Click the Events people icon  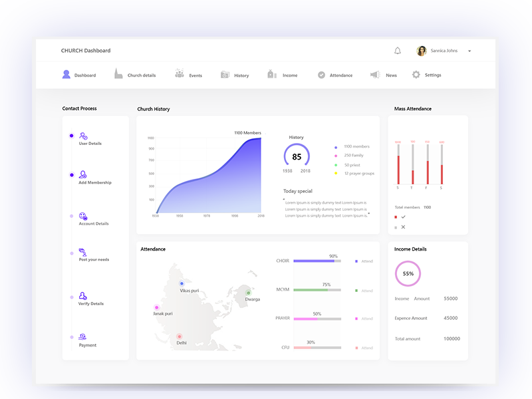tap(178, 74)
